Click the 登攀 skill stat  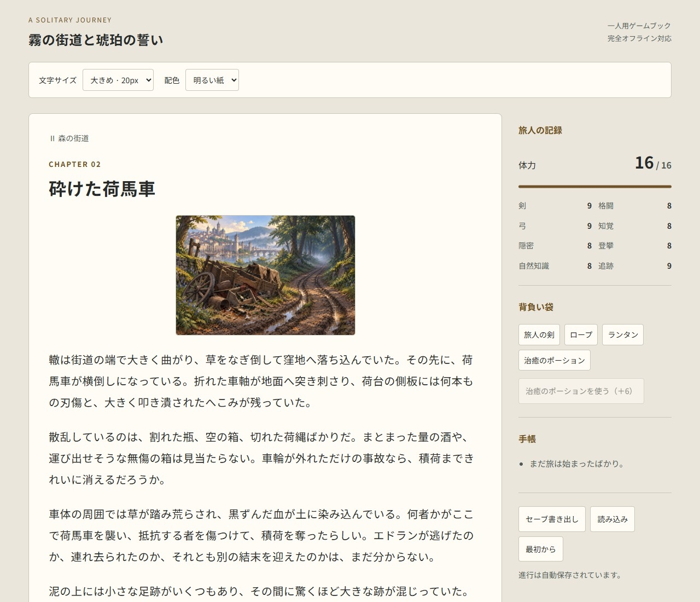click(635, 246)
